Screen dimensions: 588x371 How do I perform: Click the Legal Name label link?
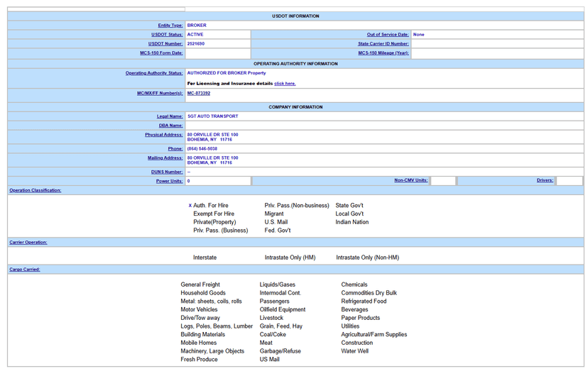170,116
